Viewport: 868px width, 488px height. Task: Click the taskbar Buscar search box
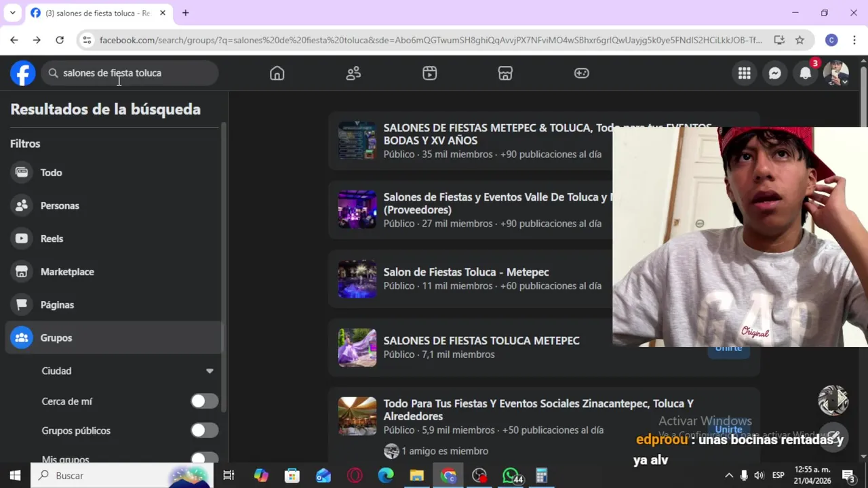point(122,475)
